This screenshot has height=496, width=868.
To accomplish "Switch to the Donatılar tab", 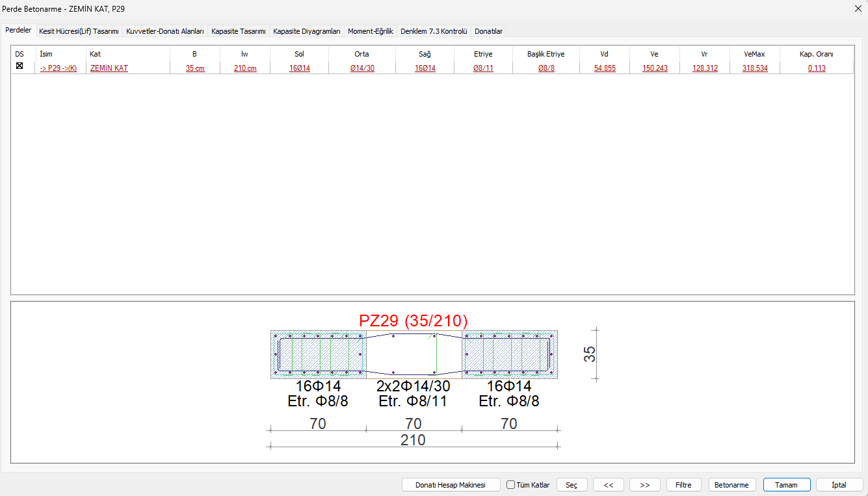I will click(488, 31).
